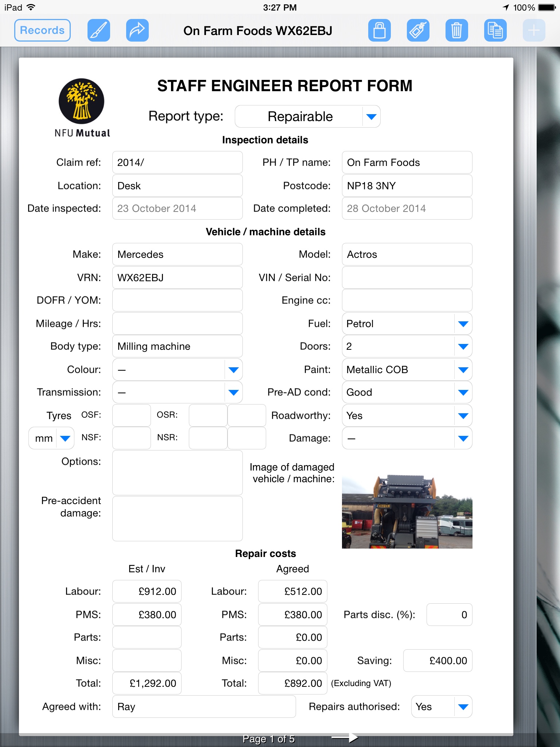Tap the price tag icon
The height and width of the screenshot is (747, 560).
coord(418,30)
